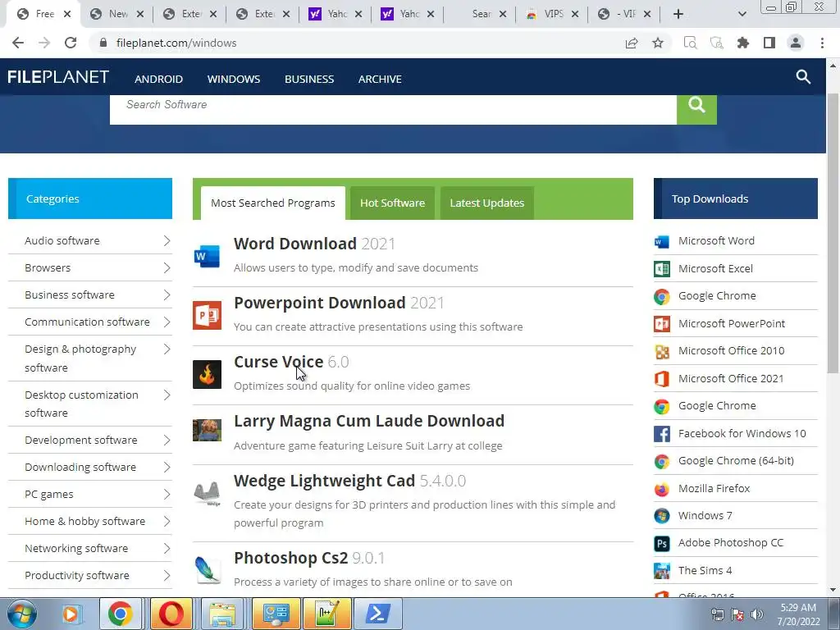Click the FILEPLANET logo
Image resolution: width=840 pixels, height=630 pixels.
58,77
